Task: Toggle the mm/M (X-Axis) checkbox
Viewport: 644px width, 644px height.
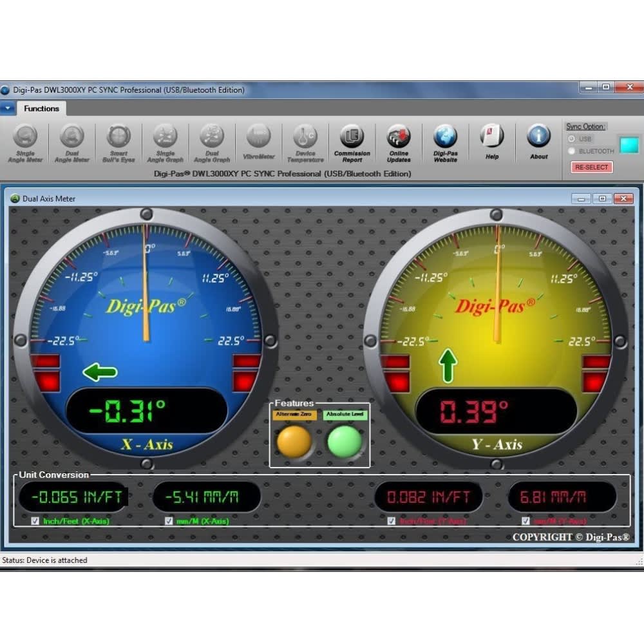Action: pyautogui.click(x=169, y=521)
